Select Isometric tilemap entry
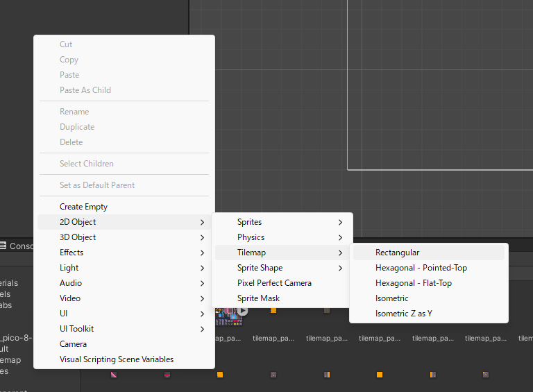 (x=429, y=298)
